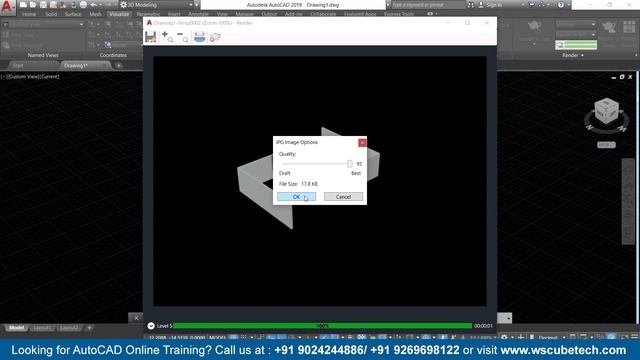Open the View ribbon tab

[x=222, y=14]
